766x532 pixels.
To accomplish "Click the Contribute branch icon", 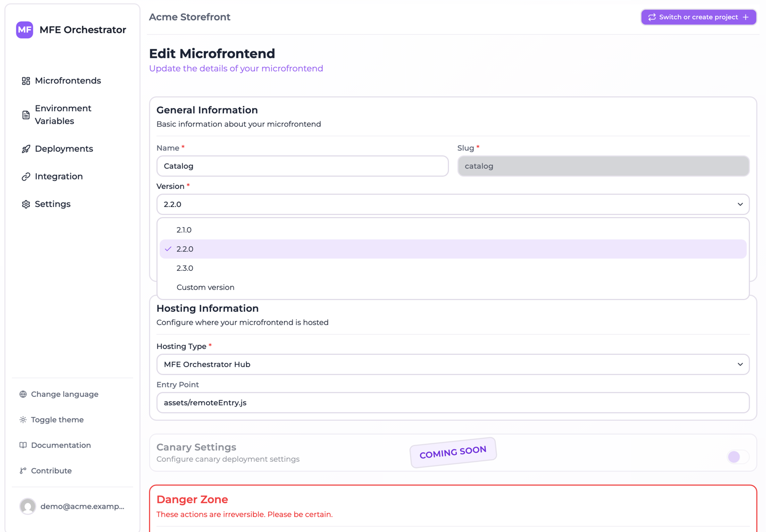I will [x=23, y=471].
